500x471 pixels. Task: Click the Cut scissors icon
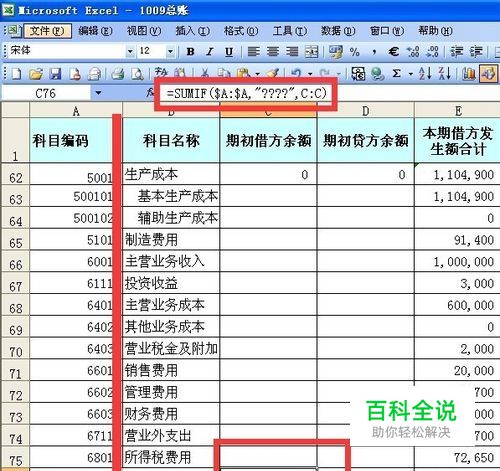(x=205, y=73)
